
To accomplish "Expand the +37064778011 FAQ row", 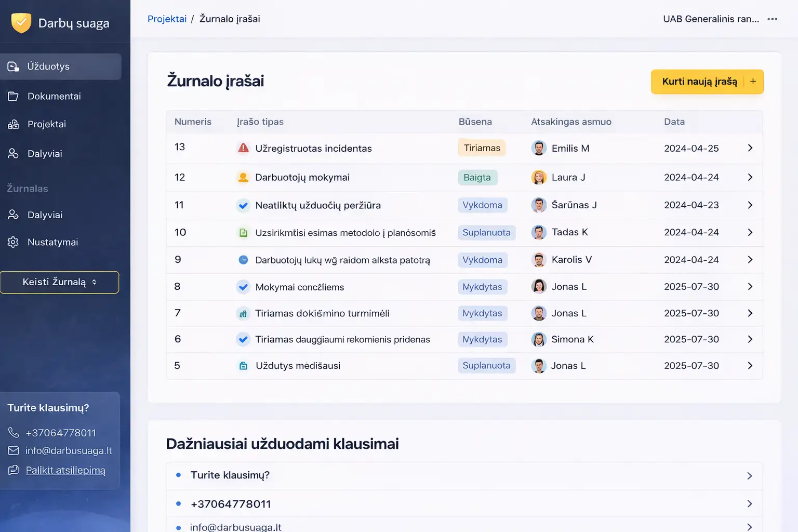I will click(464, 504).
